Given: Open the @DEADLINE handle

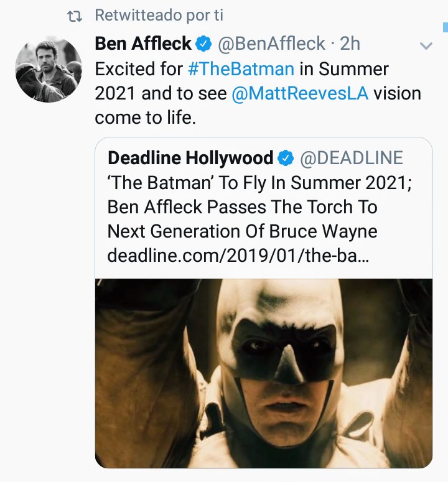Looking at the screenshot, I should pyautogui.click(x=352, y=158).
